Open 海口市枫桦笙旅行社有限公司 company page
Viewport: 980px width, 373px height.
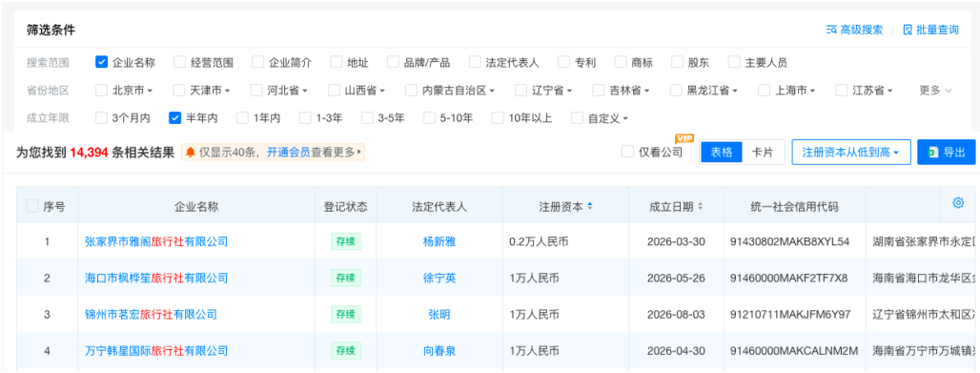156,278
